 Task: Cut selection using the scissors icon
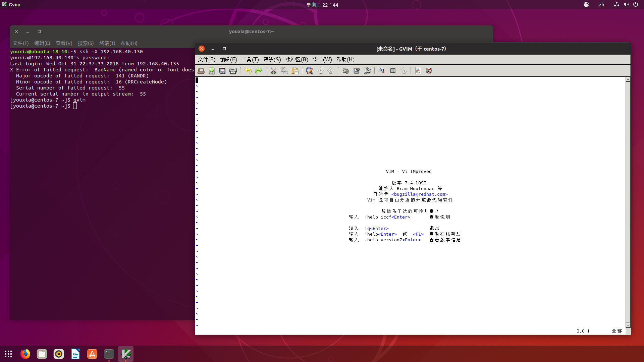coord(274,71)
